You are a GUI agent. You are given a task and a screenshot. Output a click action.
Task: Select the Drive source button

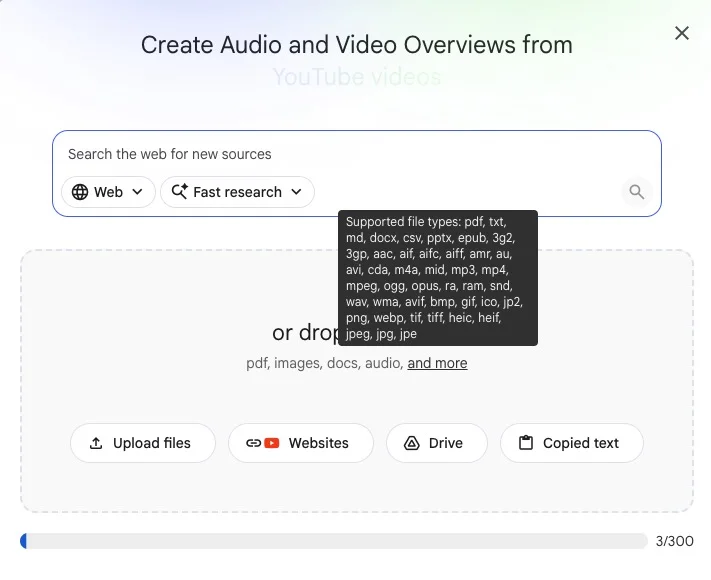[x=437, y=443]
